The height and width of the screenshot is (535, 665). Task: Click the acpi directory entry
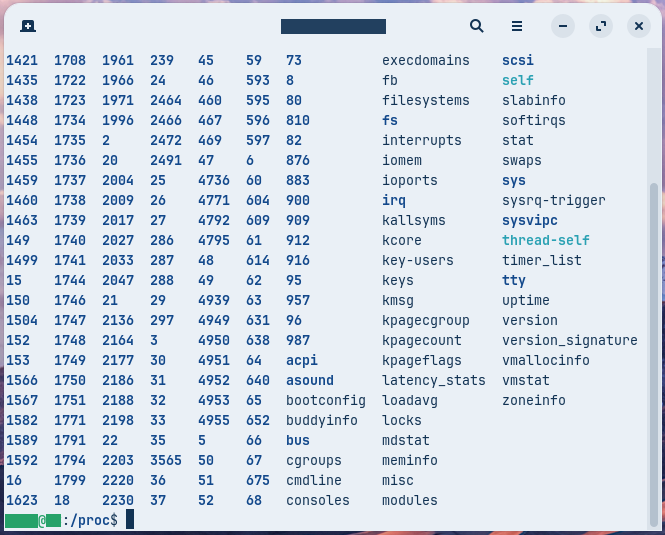[302, 360]
